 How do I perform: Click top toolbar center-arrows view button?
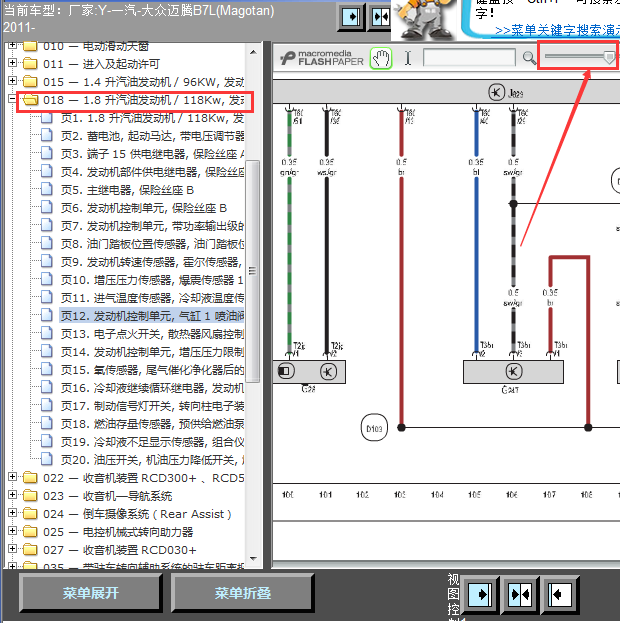(380, 17)
